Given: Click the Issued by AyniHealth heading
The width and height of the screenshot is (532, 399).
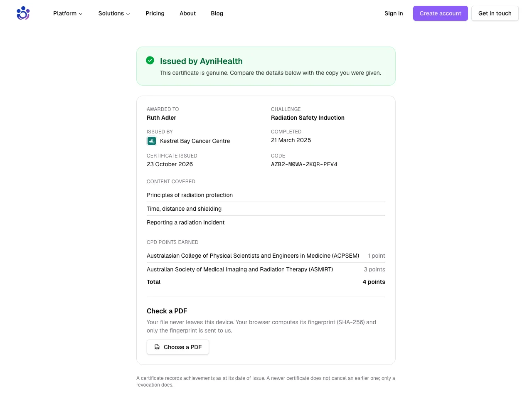Looking at the screenshot, I should coord(201,61).
